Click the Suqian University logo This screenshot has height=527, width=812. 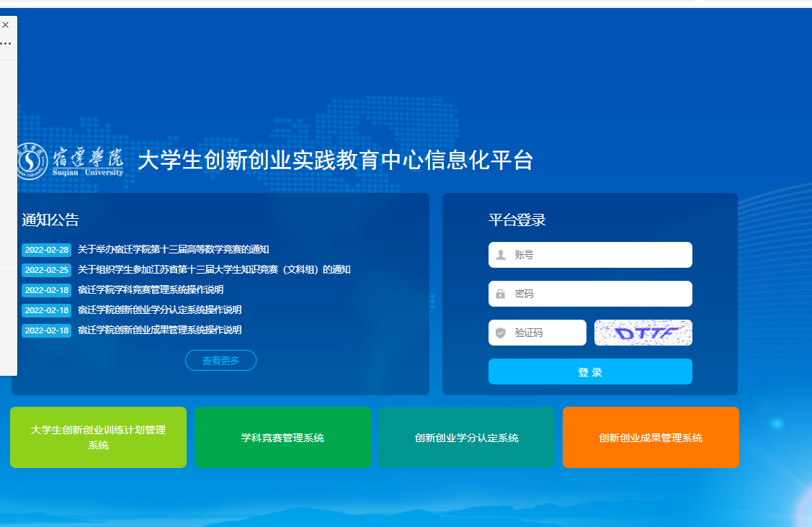(71, 161)
